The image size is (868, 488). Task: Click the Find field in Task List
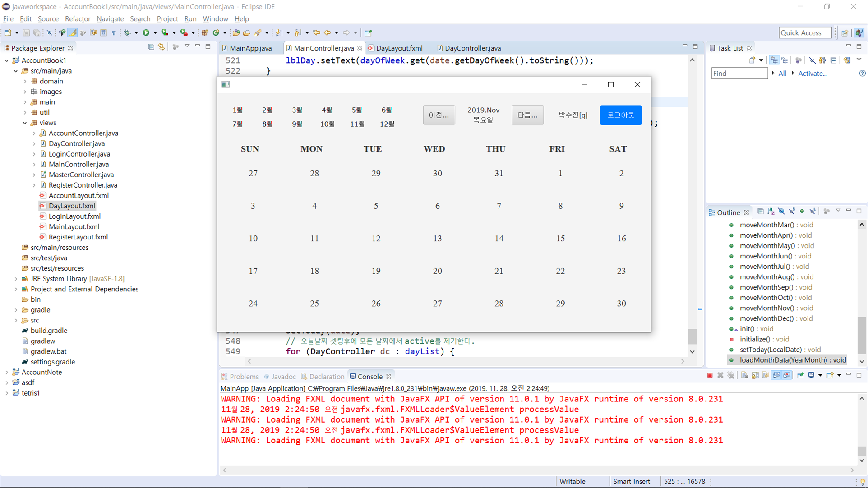739,73
